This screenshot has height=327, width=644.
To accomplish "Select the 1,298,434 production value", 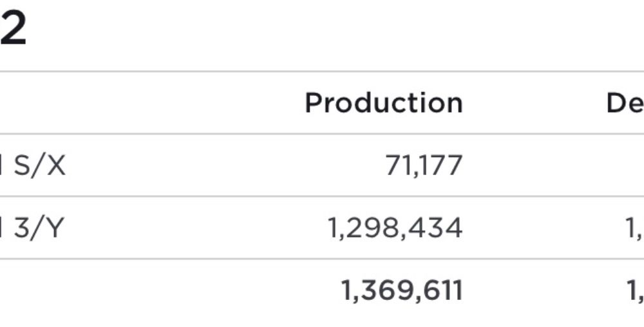I will coord(395,228).
